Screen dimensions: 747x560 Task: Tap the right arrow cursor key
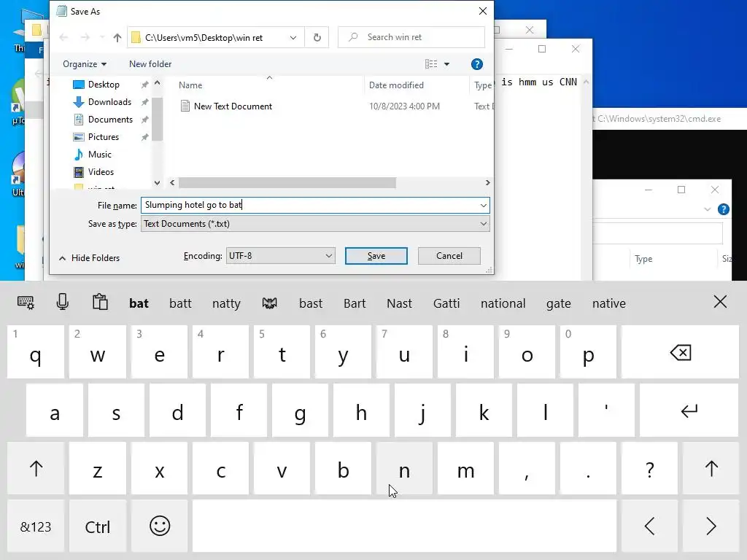click(711, 526)
